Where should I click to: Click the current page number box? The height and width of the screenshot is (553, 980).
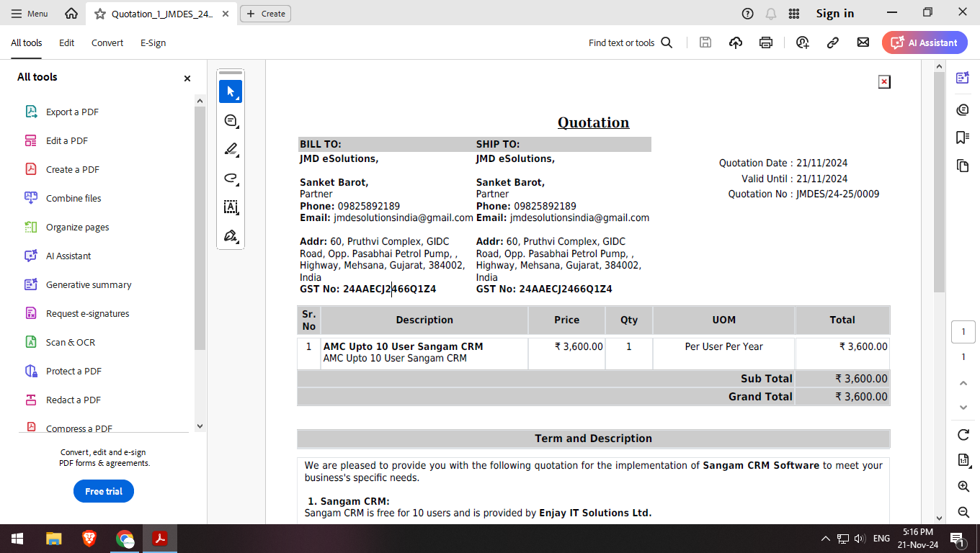[963, 332]
